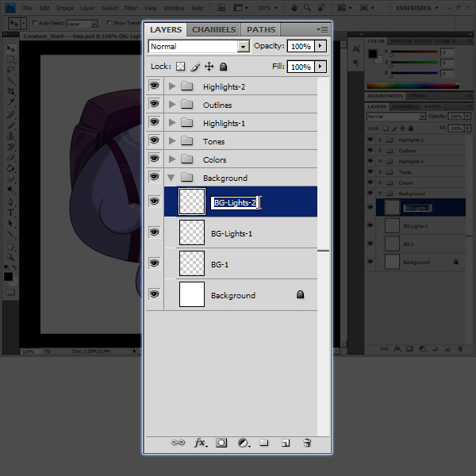Click the Rotate View tool in application bar
This screenshot has height=476, width=476.
coord(321,8)
